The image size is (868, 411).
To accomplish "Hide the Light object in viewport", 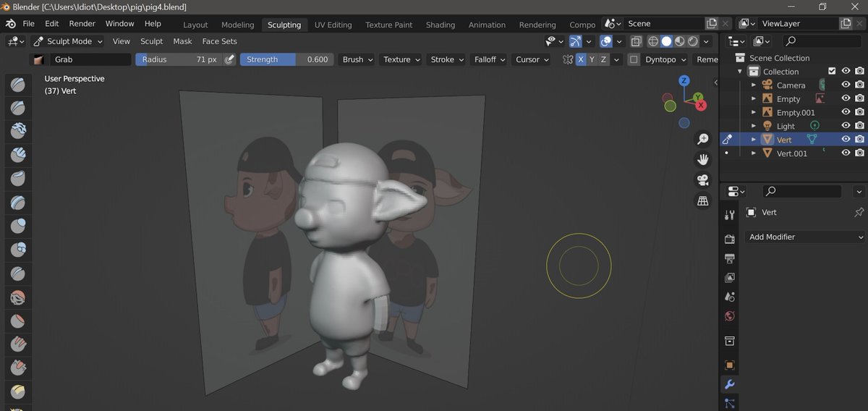I will tap(846, 126).
